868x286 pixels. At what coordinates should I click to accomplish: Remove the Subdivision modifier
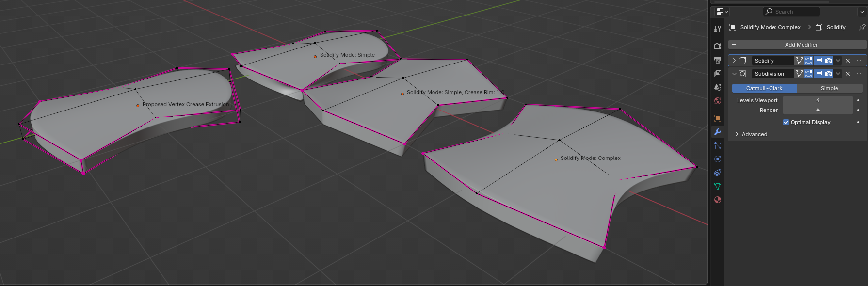pos(848,74)
